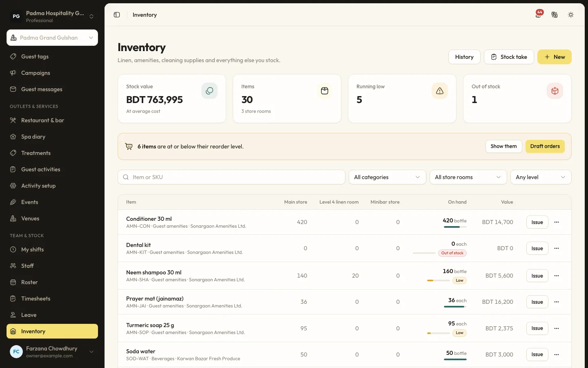
Task: Open Guest messages in sidebar
Action: point(52,89)
